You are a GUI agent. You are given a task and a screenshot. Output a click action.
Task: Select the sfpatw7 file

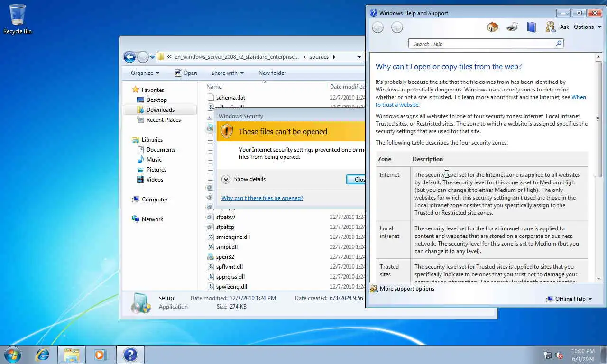coord(226,217)
